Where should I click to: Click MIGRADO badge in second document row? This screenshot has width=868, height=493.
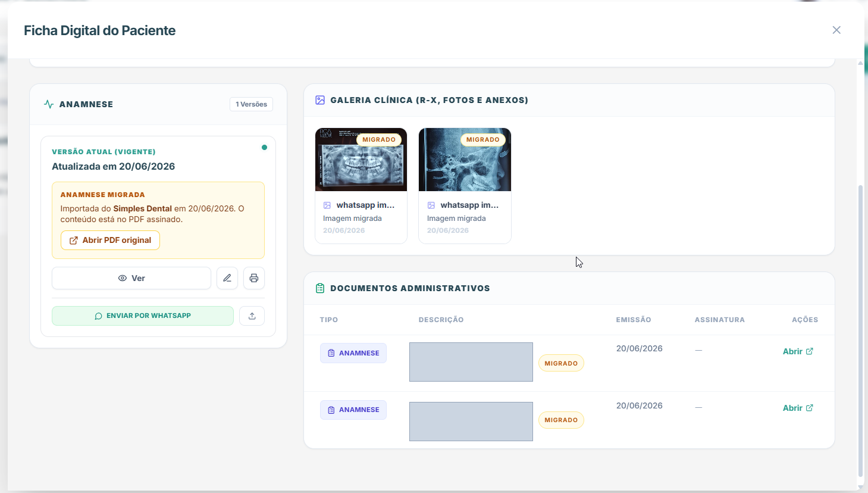[x=561, y=420]
